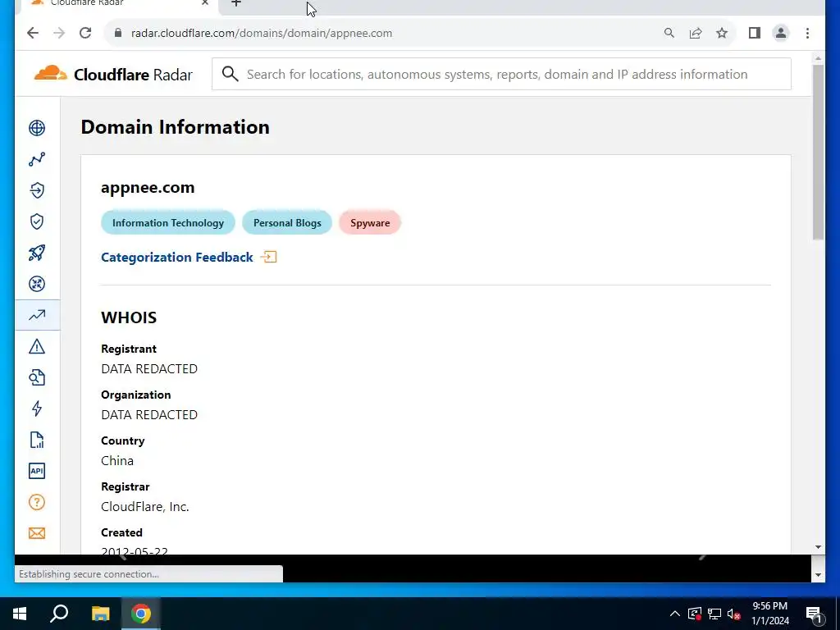Open a new tab with plus button
The width and height of the screenshot is (840, 630).
tap(235, 4)
